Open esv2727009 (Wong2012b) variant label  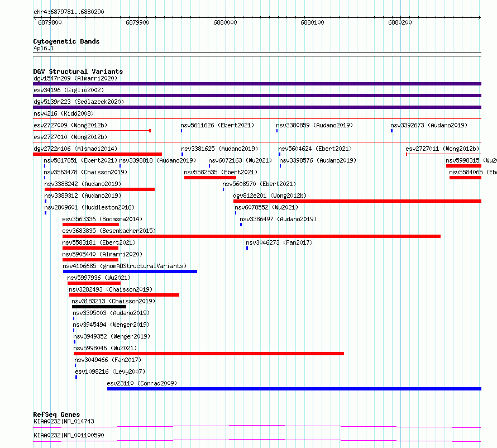pos(70,125)
